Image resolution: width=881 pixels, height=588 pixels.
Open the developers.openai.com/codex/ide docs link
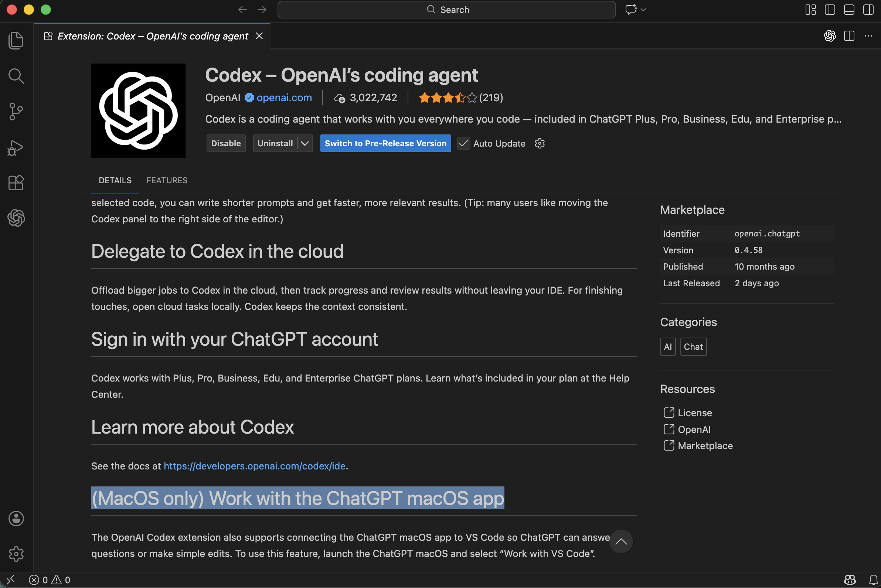point(254,466)
